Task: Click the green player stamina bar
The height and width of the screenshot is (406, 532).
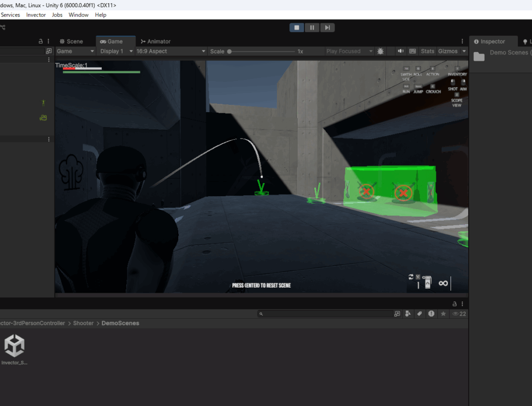Action: [x=101, y=72]
